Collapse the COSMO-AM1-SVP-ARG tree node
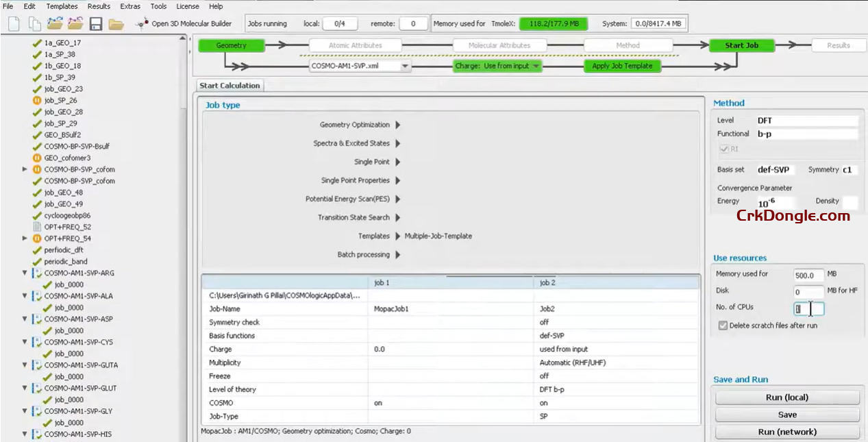The height and width of the screenshot is (442, 868). point(25,273)
